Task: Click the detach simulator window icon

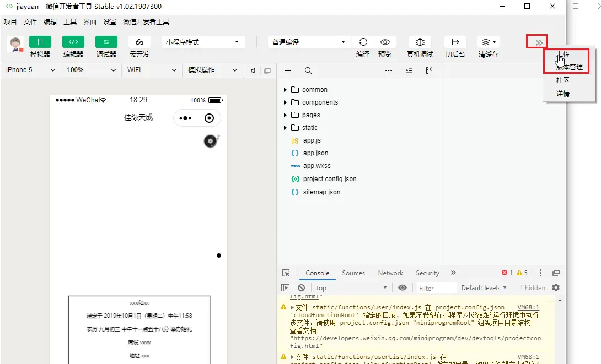Action: (x=267, y=71)
